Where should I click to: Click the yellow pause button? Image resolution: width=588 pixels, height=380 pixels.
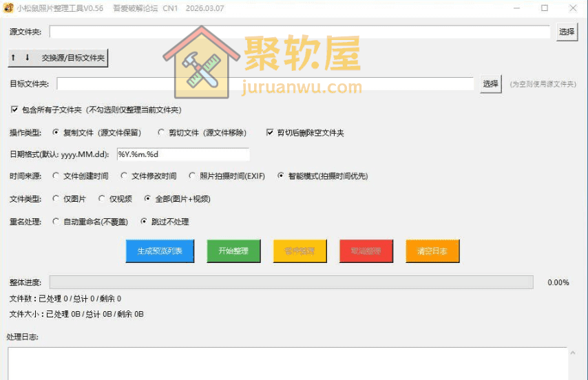click(300, 251)
